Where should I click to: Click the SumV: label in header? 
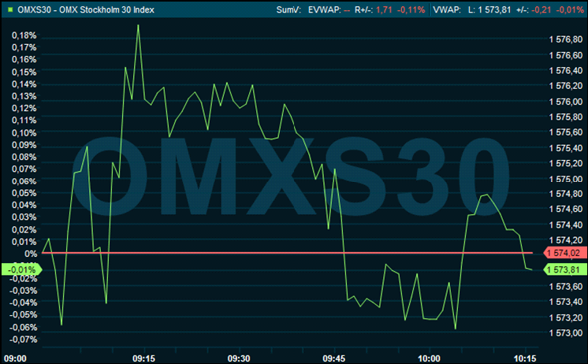[288, 9]
